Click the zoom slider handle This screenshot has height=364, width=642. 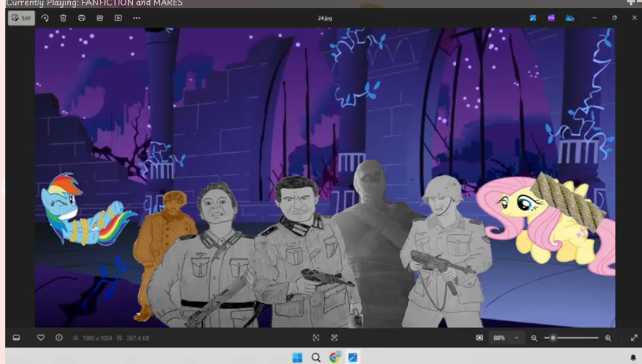tap(553, 338)
